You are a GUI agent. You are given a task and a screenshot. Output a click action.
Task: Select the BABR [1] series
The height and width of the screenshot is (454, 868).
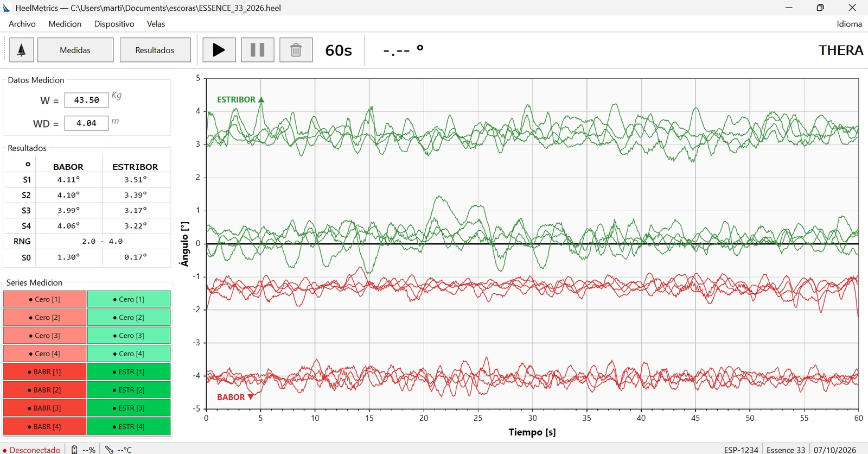tap(45, 372)
